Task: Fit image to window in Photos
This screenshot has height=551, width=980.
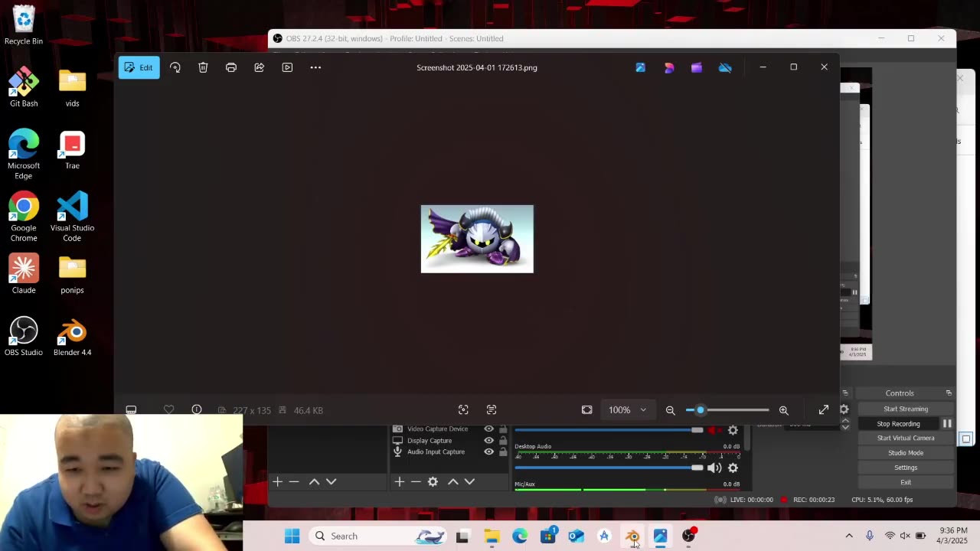Action: (587, 410)
